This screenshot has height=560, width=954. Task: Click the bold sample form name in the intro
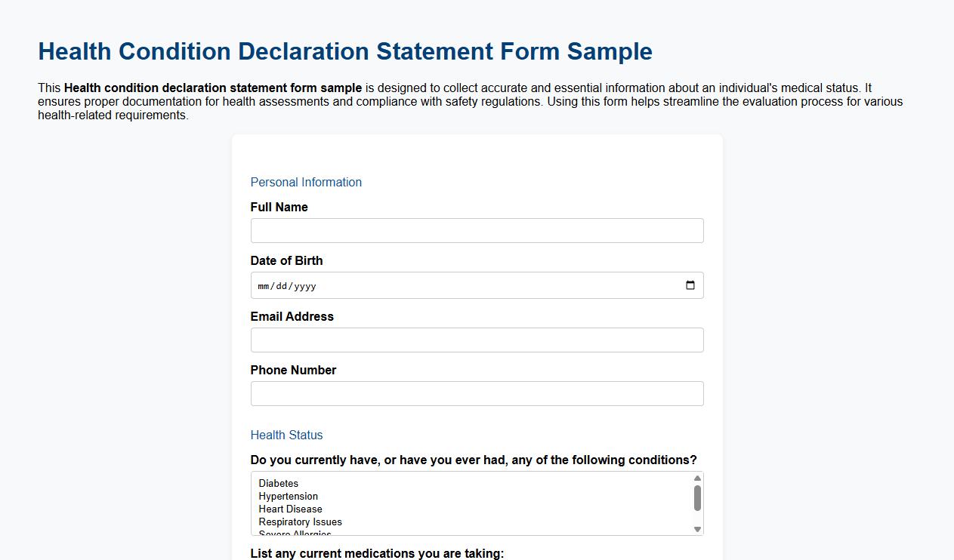click(212, 87)
